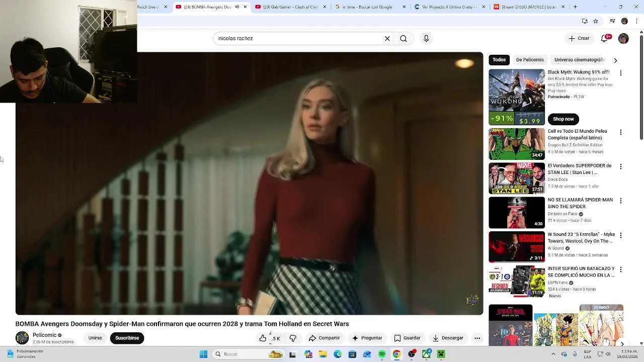Open options for Cell vs Todo El Mundo video
644x362 pixels.
(x=620, y=132)
